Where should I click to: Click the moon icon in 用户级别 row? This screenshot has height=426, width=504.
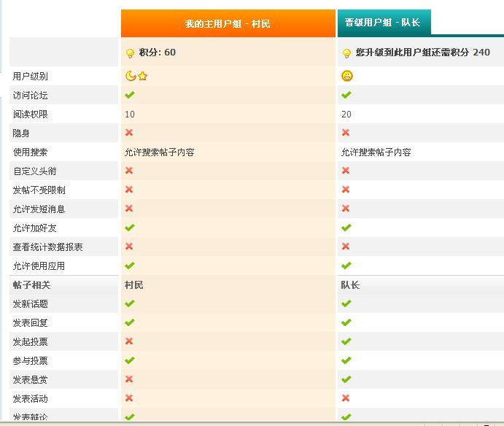tap(131, 76)
